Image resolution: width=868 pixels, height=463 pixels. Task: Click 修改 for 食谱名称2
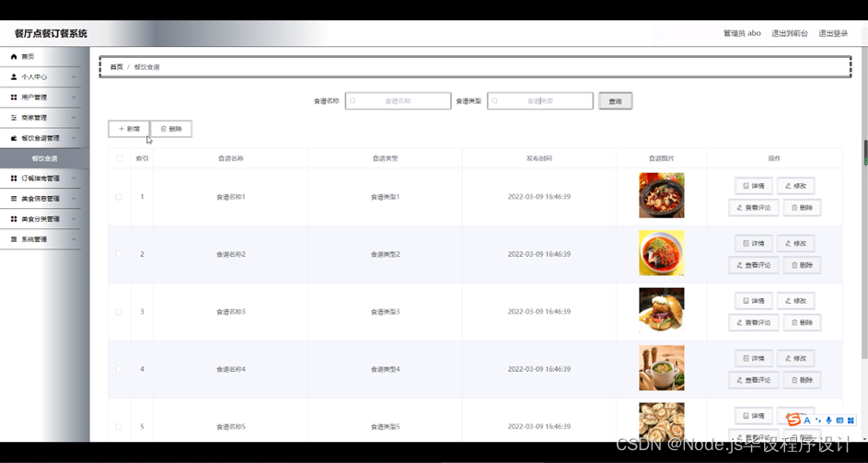click(795, 244)
